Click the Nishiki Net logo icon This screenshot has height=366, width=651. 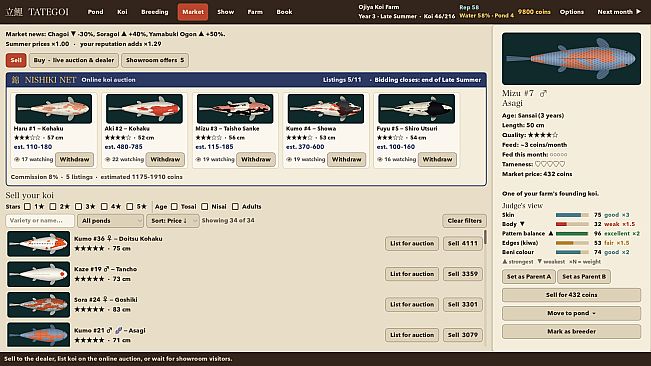click(x=15, y=80)
